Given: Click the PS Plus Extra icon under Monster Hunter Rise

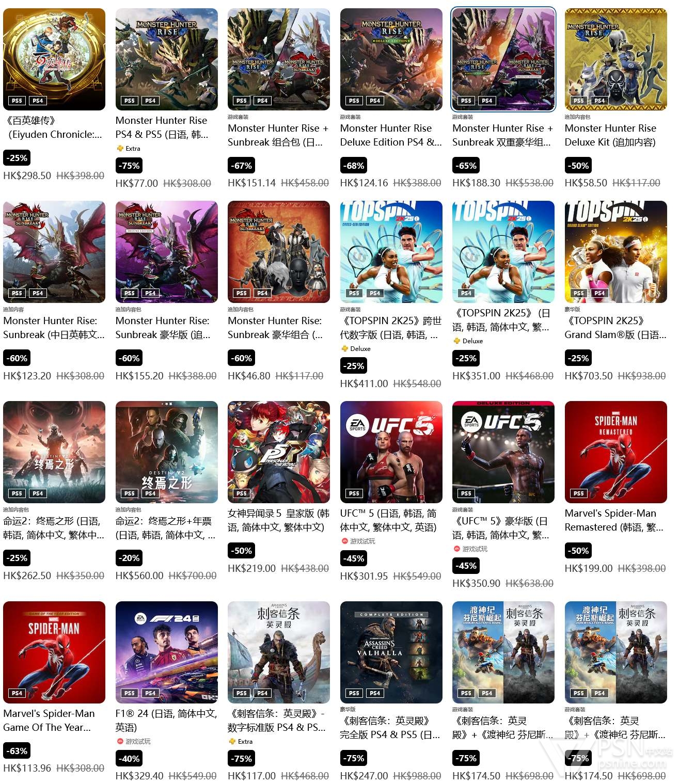Looking at the screenshot, I should (x=120, y=149).
